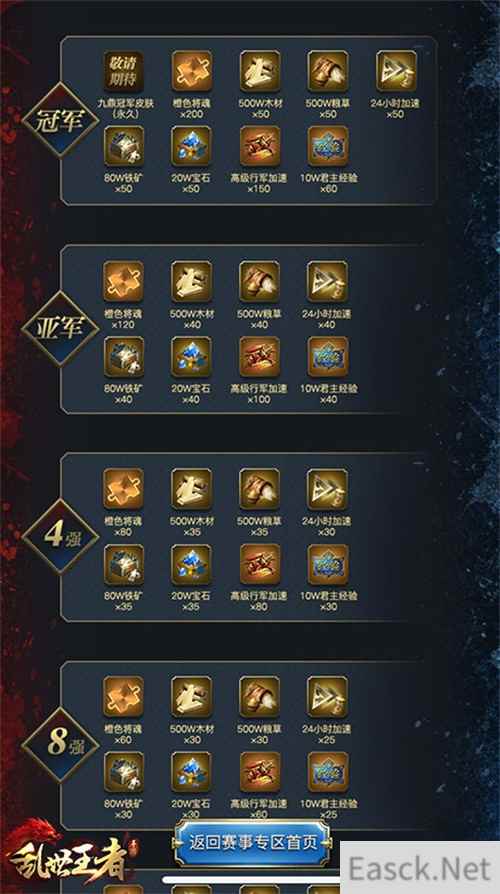Image resolution: width=500 pixels, height=894 pixels.
Task: Click 高级行军加速 ×150 icon in 冠军
Action: coord(259,146)
